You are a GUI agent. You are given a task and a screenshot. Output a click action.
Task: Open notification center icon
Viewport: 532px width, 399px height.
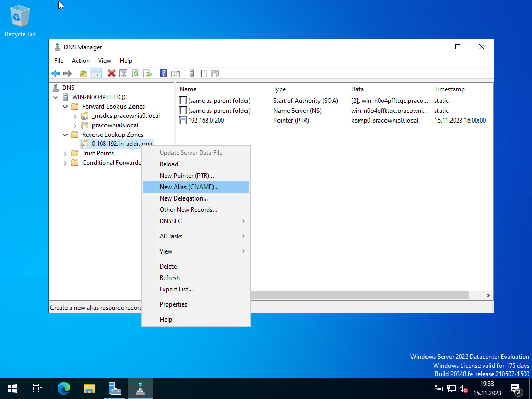(x=516, y=389)
